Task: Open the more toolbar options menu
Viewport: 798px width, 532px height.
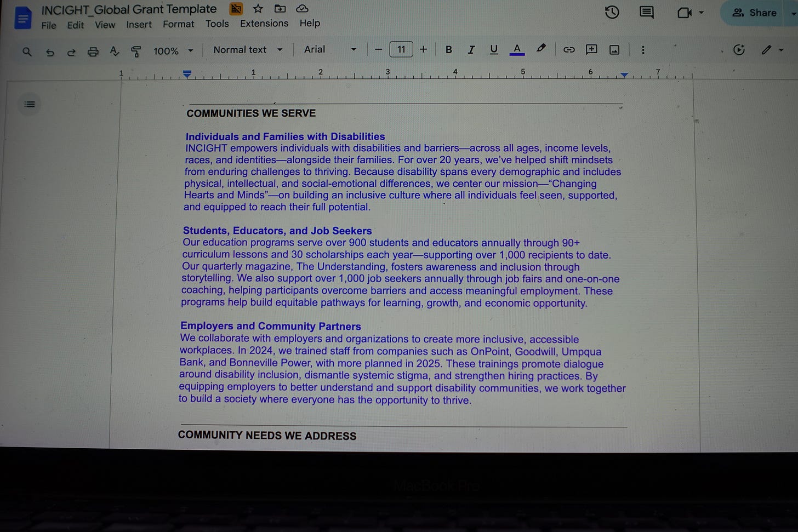Action: click(x=643, y=50)
